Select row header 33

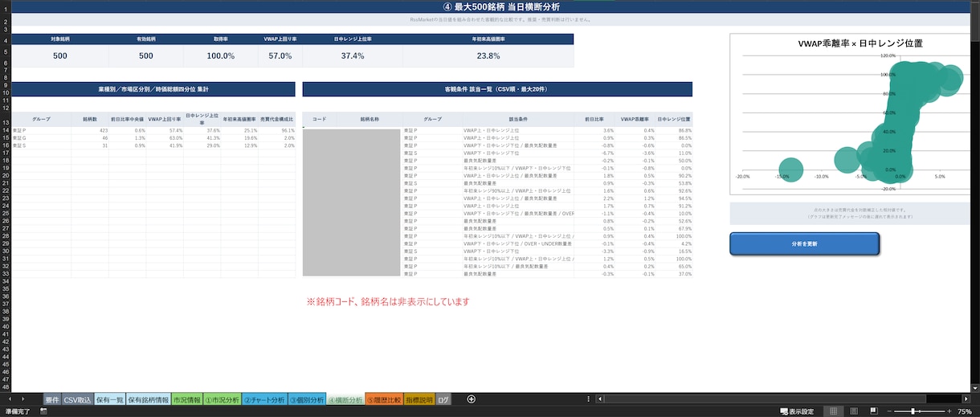tap(6, 274)
